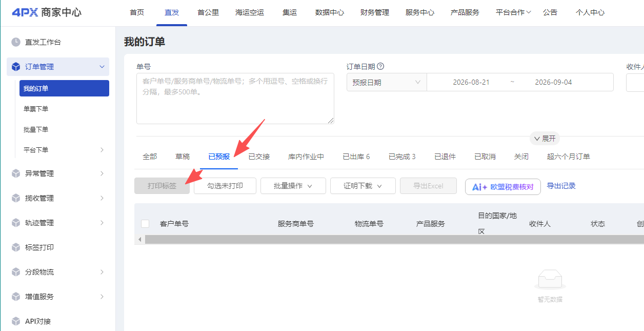644x331 pixels.
Task: Expand the 平台下单 submenu
Action: 102,150
